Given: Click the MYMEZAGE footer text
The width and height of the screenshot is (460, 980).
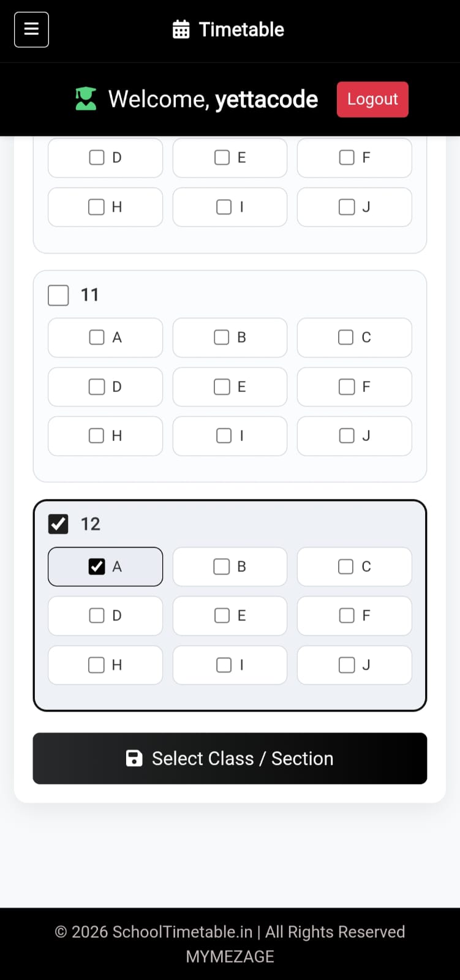Looking at the screenshot, I should (x=230, y=956).
